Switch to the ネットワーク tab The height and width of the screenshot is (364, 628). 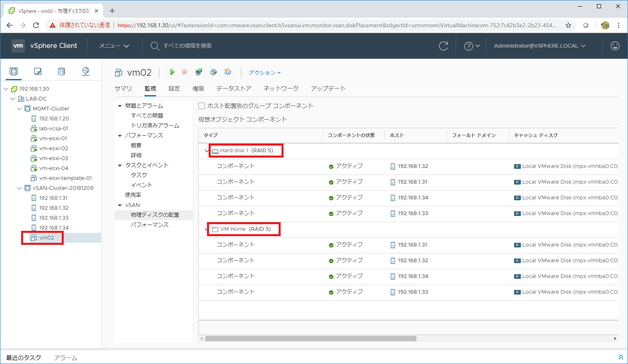click(281, 89)
